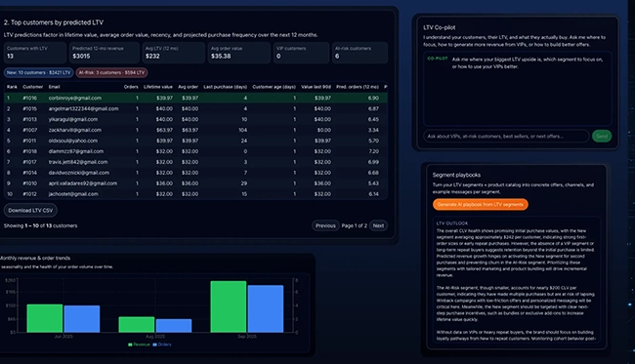This screenshot has width=635, height=364.
Task: Click the LTV OUTLOOK heading in playbook
Action: point(452,223)
